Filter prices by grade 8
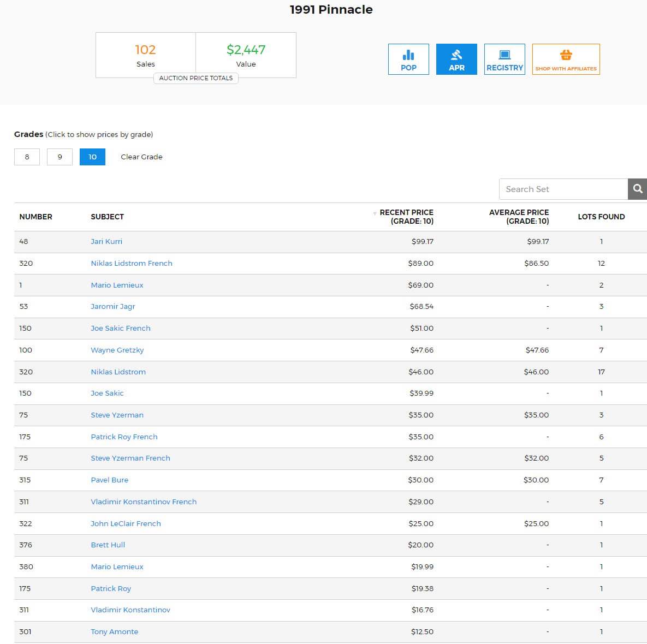 [27, 157]
